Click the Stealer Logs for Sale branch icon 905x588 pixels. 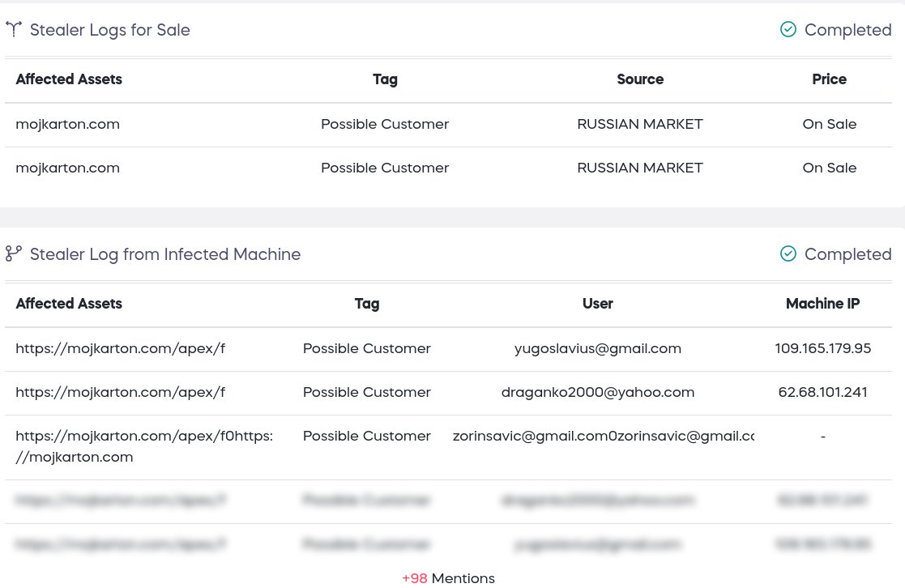(x=14, y=29)
